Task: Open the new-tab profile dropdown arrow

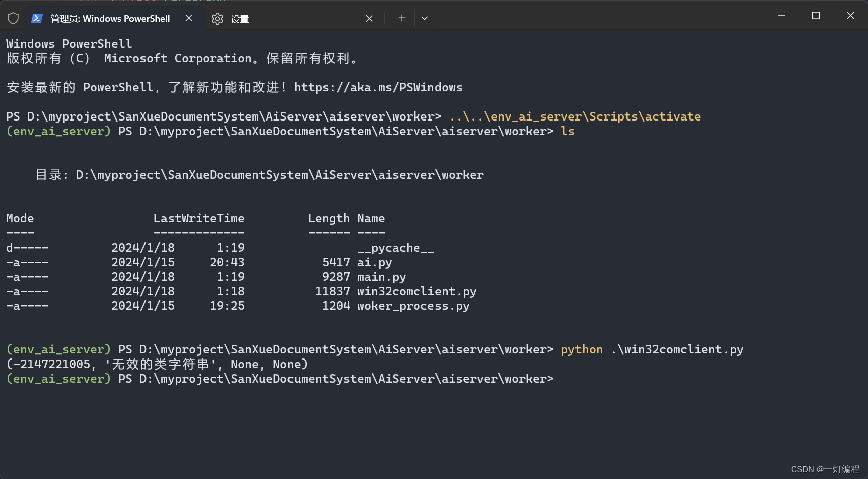Action: (x=425, y=18)
